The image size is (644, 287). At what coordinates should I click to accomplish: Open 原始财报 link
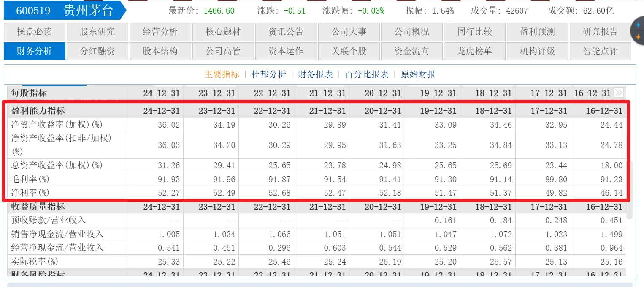click(418, 74)
